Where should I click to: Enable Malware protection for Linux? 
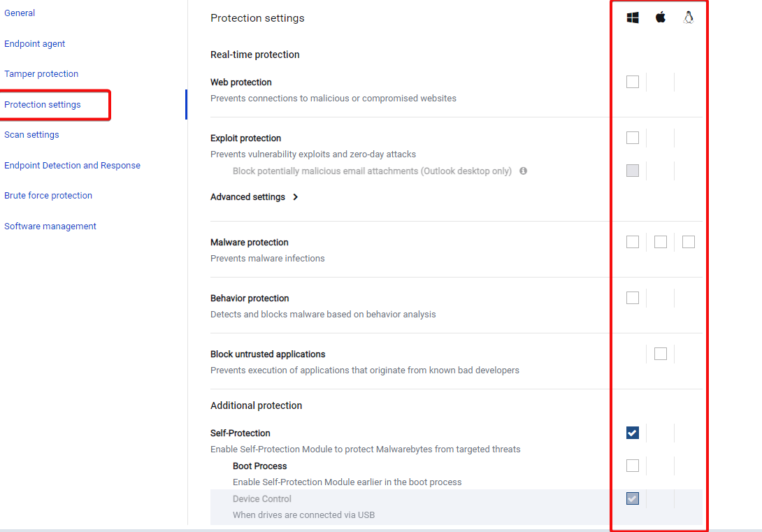tap(689, 242)
